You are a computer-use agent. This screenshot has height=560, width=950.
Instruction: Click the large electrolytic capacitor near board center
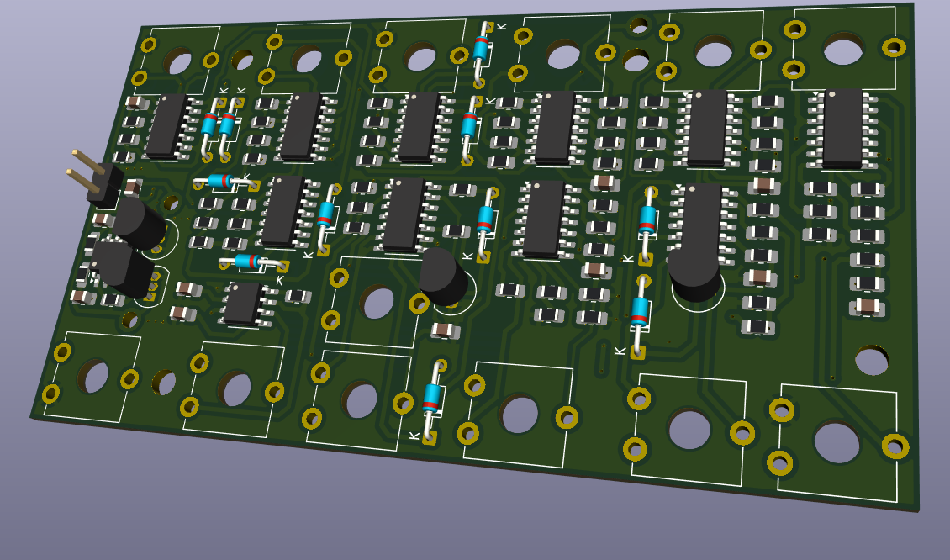444,277
